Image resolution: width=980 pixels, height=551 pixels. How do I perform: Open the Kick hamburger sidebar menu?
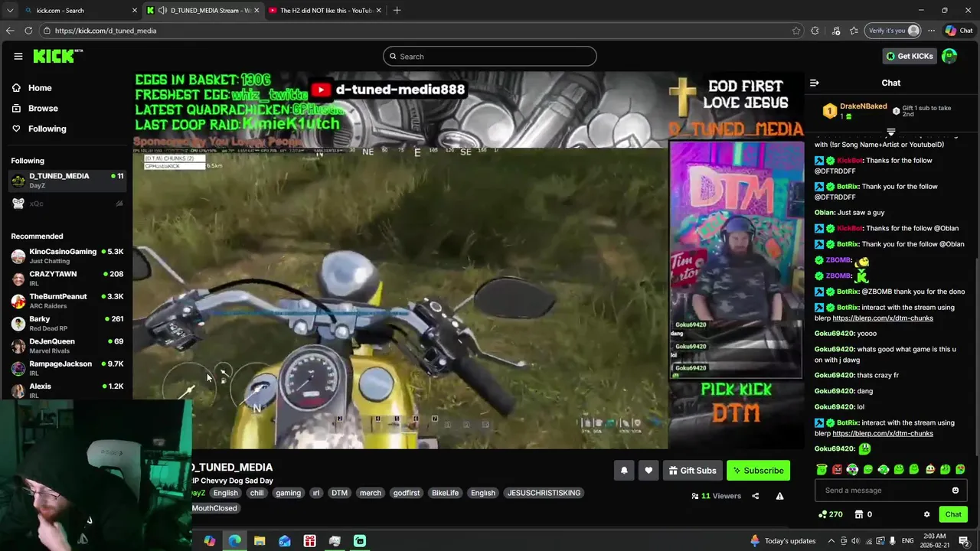18,56
